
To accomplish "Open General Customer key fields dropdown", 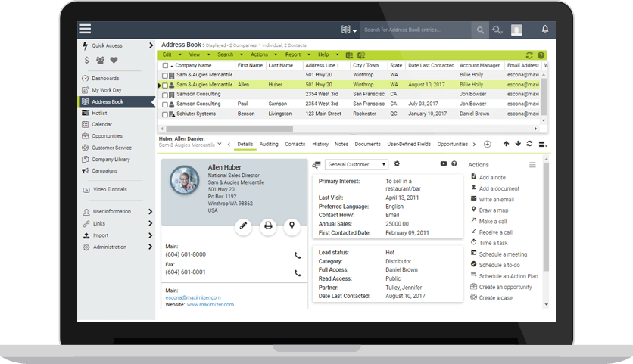I will [356, 164].
